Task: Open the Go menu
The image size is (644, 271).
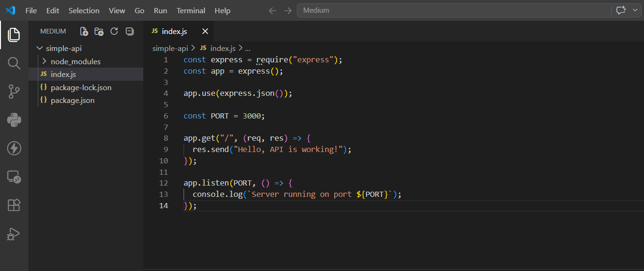Action: point(139,10)
